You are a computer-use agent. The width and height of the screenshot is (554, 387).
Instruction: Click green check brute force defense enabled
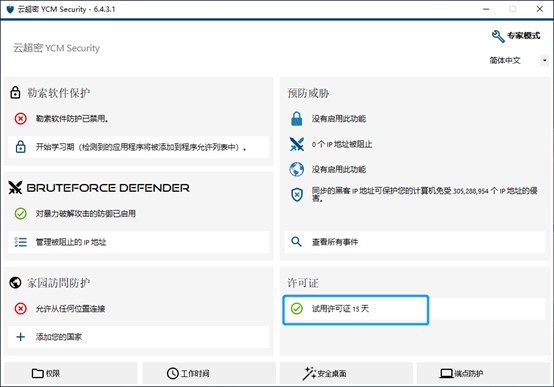coord(20,213)
